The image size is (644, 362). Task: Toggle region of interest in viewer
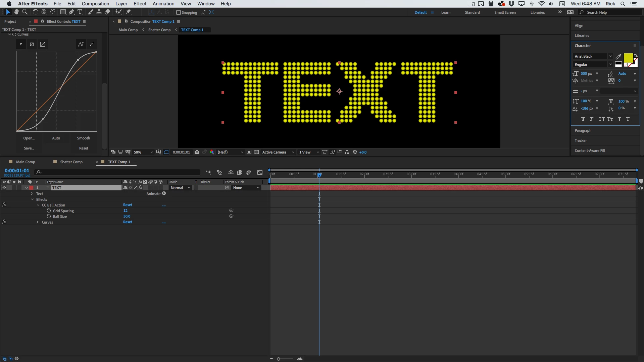(249, 152)
